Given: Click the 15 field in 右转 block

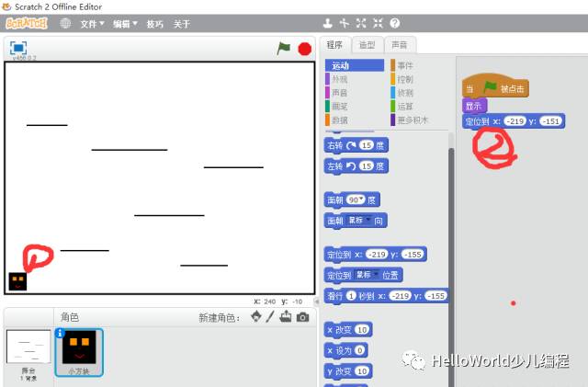Looking at the screenshot, I should (x=367, y=145).
